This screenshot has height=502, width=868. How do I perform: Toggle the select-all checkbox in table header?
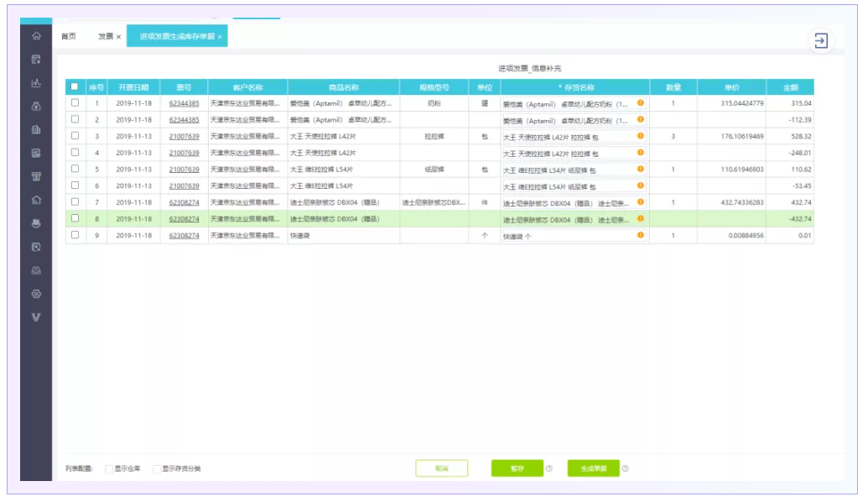coord(75,86)
